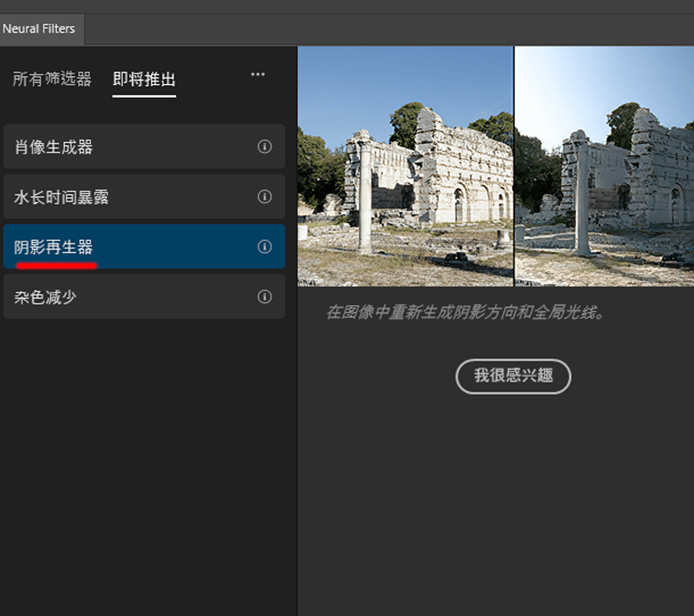Select the 即将推出 tab
694x616 pixels.
144,79
